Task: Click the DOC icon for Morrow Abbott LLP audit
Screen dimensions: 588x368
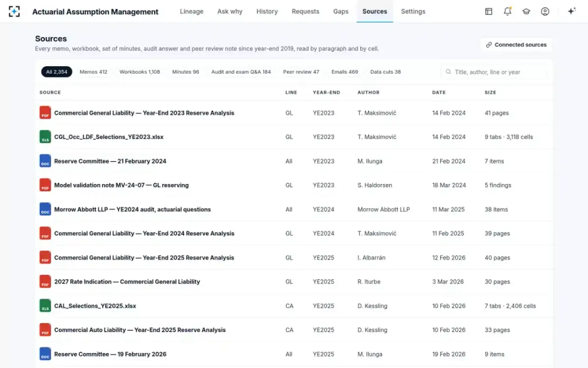Action: point(45,209)
